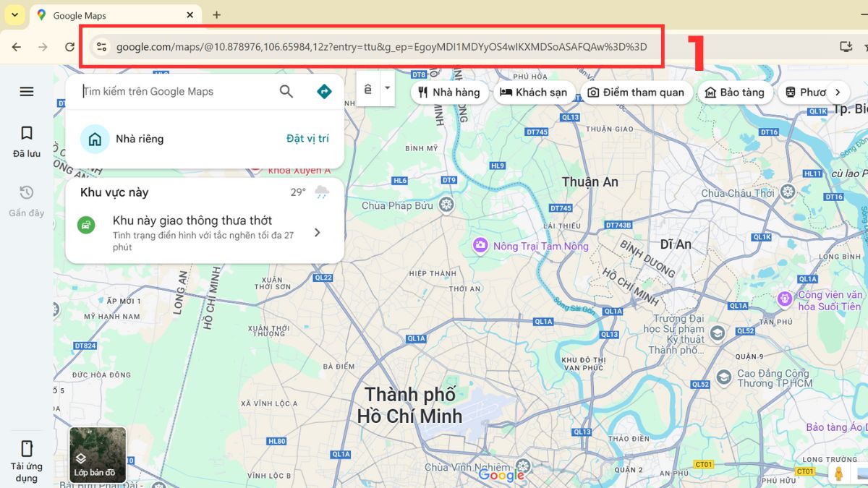
Task: Open a new browser tab
Action: pyautogui.click(x=216, y=15)
